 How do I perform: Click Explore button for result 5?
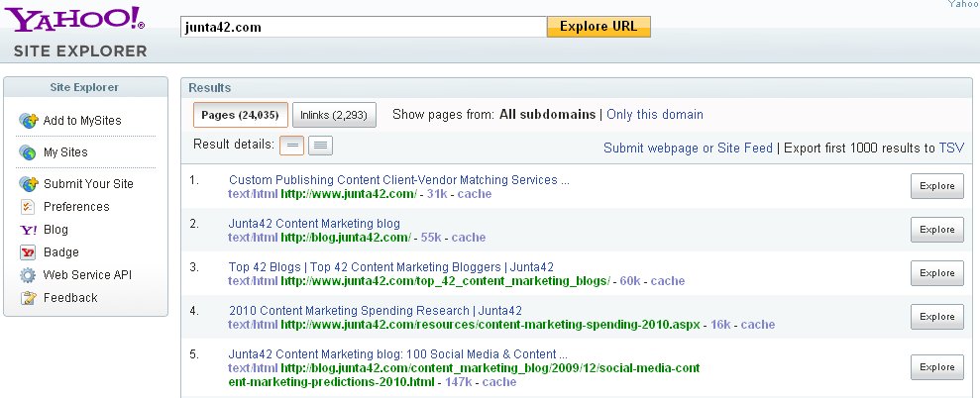pyautogui.click(x=936, y=367)
